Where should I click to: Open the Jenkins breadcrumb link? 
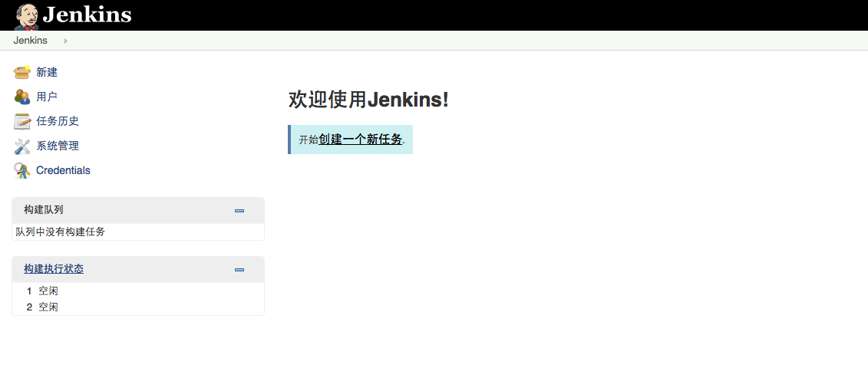(x=31, y=41)
